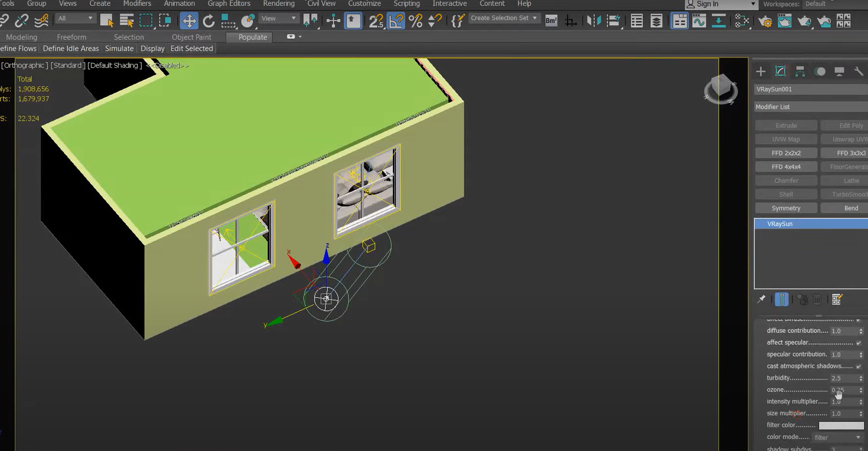
Task: Open the Hierarchy panel tab icon
Action: [x=800, y=72]
